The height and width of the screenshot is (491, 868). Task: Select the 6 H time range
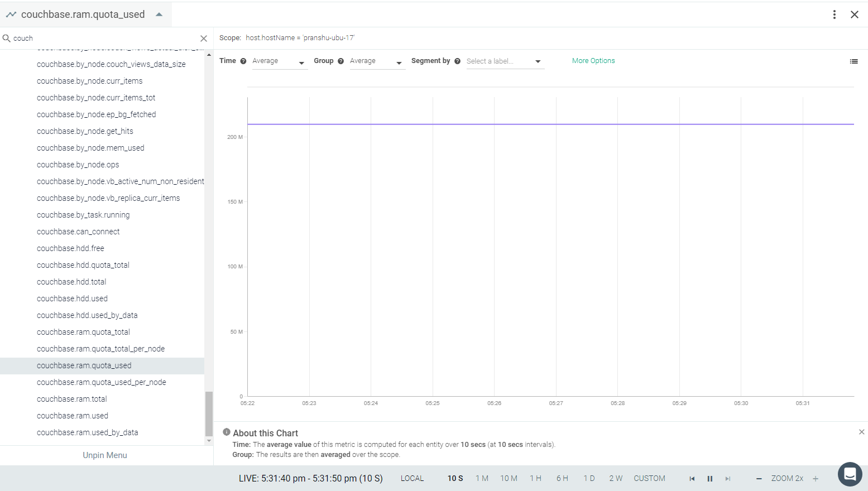click(562, 479)
